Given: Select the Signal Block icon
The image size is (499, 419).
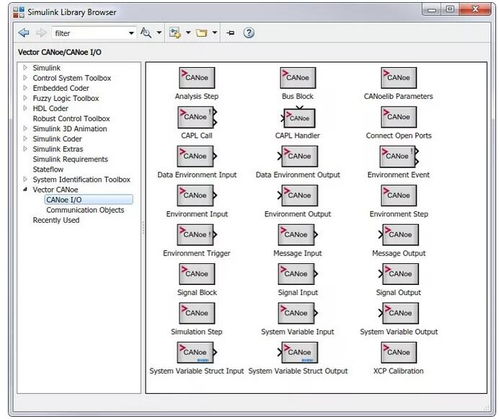Looking at the screenshot, I should tap(197, 274).
